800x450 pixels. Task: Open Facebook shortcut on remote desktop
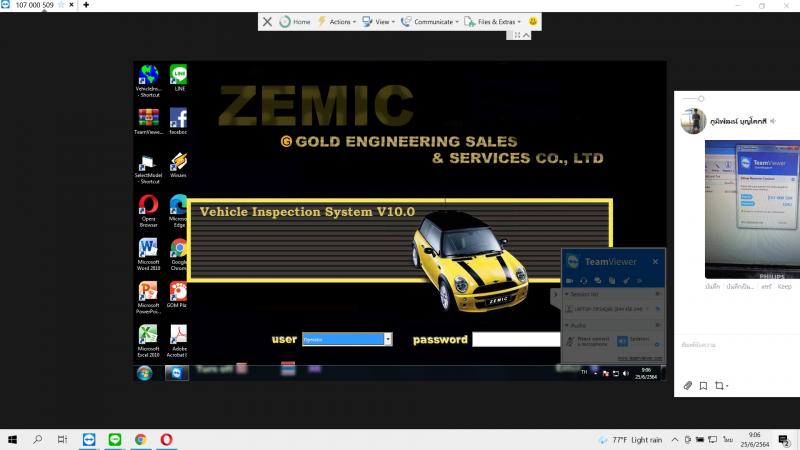tap(178, 121)
